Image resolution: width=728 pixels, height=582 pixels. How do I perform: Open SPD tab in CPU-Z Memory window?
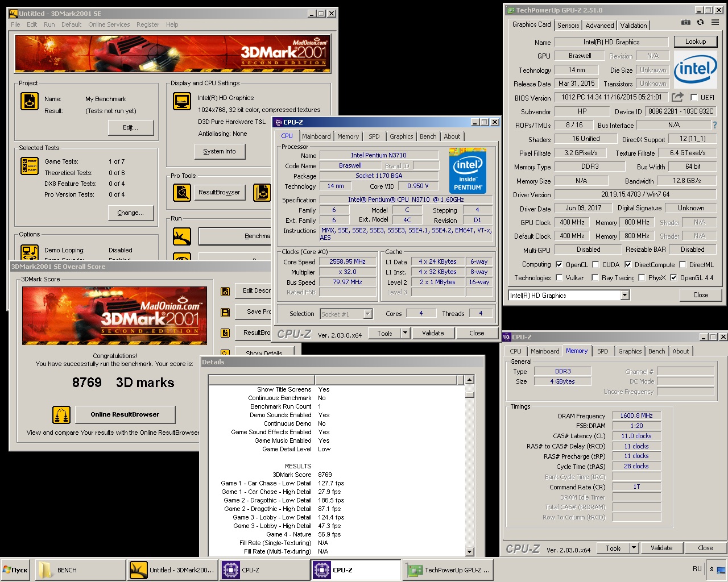603,351
